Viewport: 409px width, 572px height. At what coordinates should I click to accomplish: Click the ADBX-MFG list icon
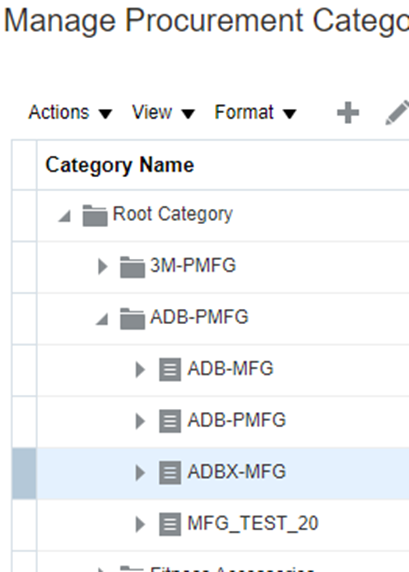tap(170, 473)
